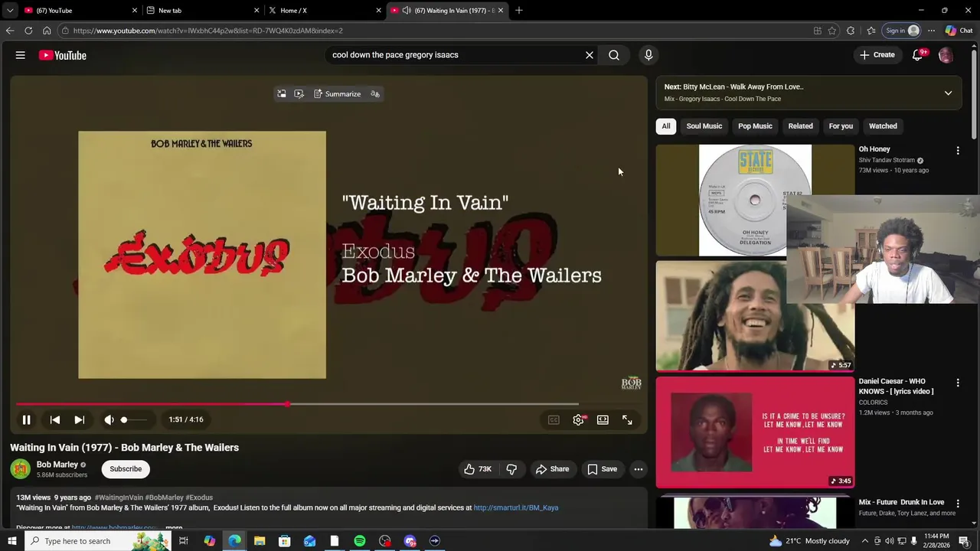Click the translate icon beside Summarize
This screenshot has width=980, height=551.
click(x=375, y=94)
